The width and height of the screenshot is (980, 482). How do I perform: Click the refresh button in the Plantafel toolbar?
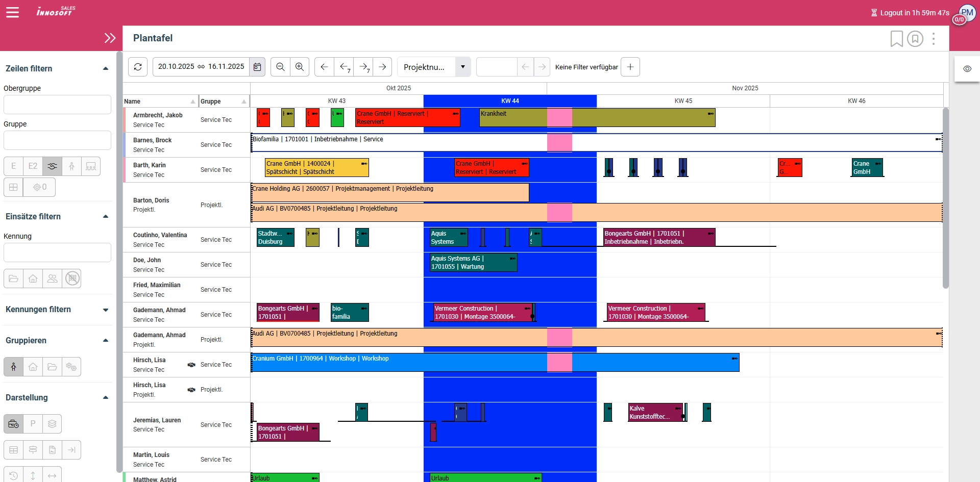[x=138, y=67]
